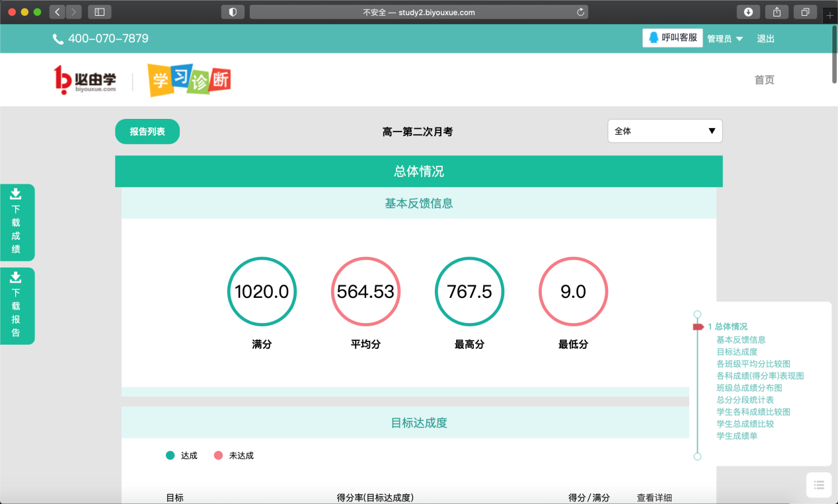The width and height of the screenshot is (838, 504).
Task: Open the 首页 navigation item
Action: click(x=764, y=80)
